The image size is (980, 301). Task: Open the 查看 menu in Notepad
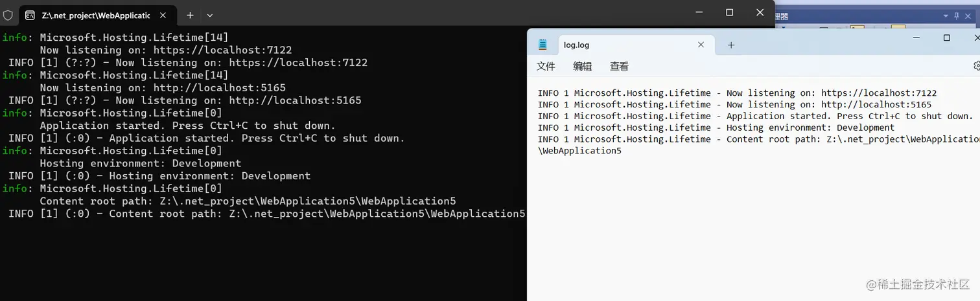(619, 66)
